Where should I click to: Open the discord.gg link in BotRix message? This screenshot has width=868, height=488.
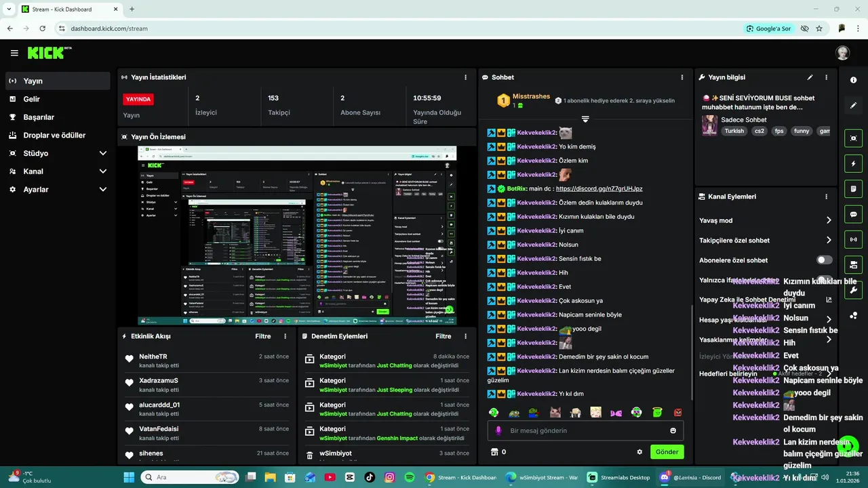tap(599, 188)
